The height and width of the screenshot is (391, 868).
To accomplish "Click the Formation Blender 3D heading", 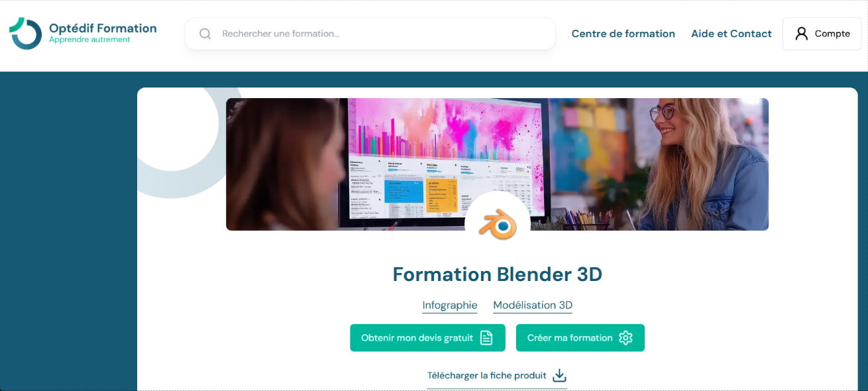I will (497, 274).
